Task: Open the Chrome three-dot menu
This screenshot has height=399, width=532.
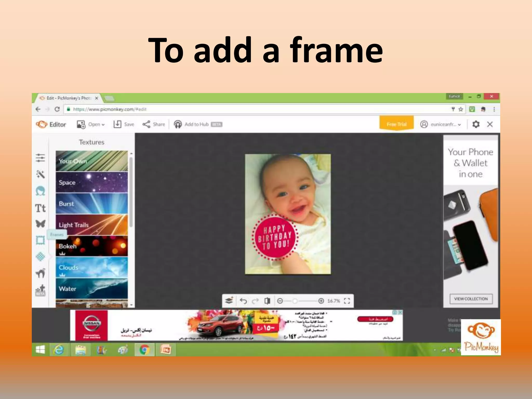Action: [494, 109]
